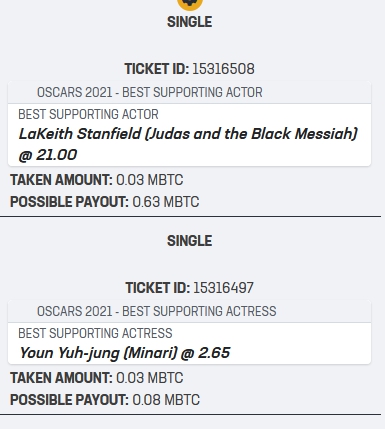Click the Best Supporting Actor market label
The image size is (385, 429).
pos(88,114)
